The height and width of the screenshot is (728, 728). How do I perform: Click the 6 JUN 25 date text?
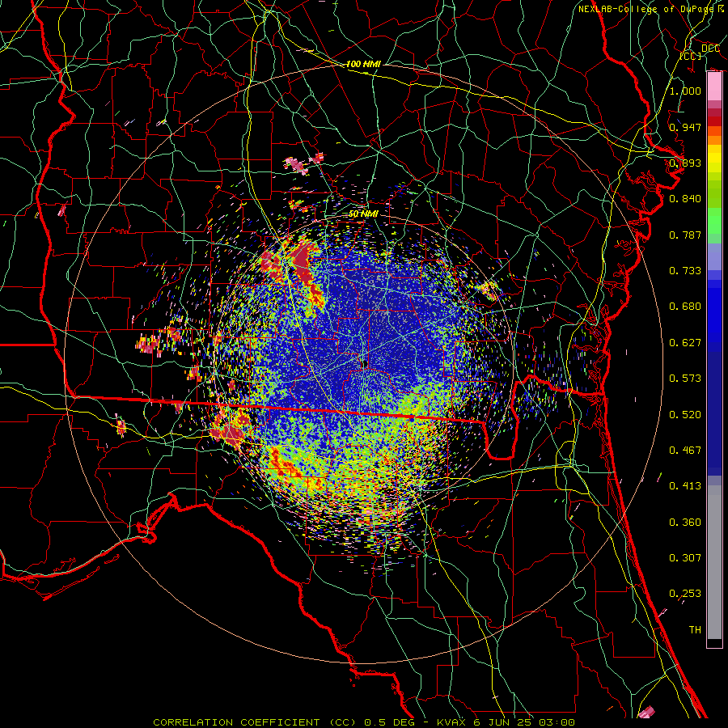coord(504,722)
